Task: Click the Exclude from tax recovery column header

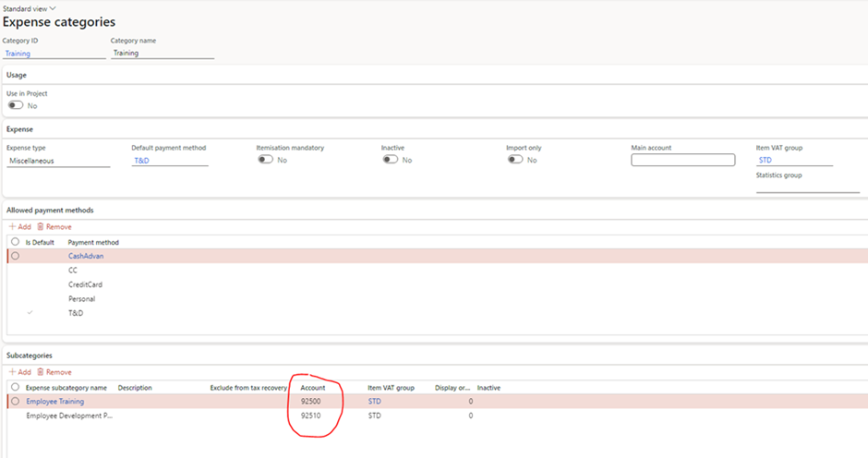Action: (x=248, y=388)
